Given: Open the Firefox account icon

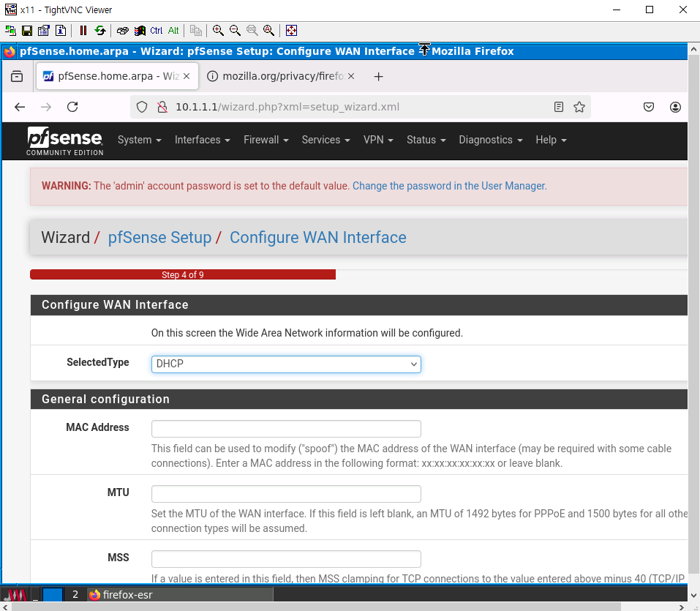Looking at the screenshot, I should 675,107.
